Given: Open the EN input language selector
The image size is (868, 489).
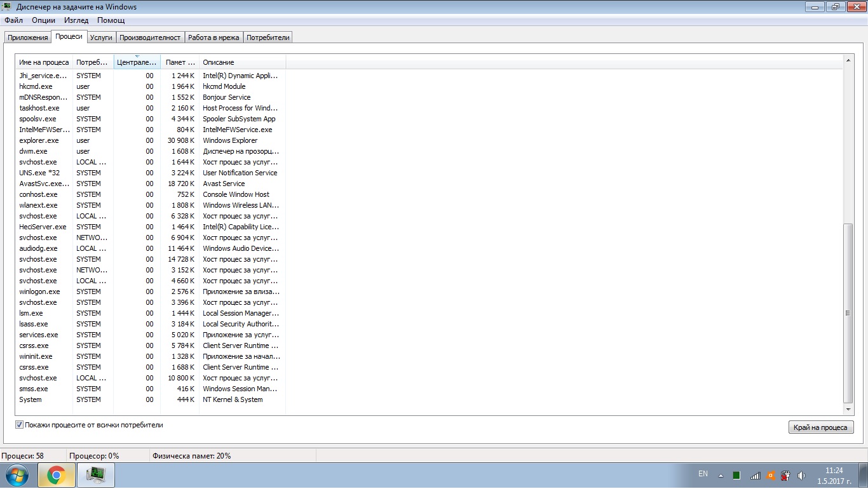Looking at the screenshot, I should 703,474.
